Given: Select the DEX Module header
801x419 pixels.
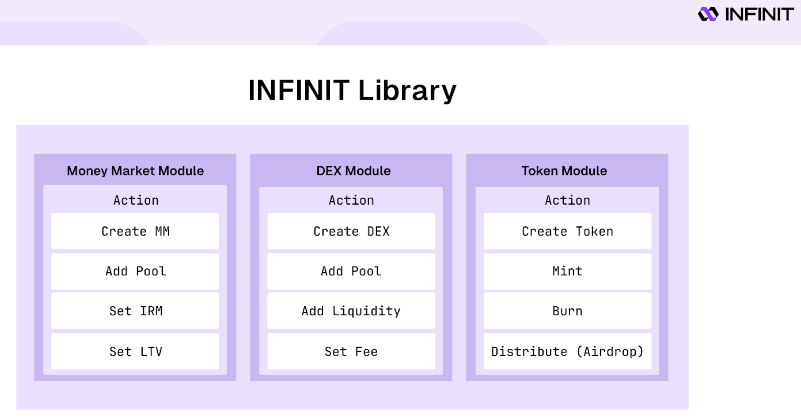Looking at the screenshot, I should click(x=353, y=171).
